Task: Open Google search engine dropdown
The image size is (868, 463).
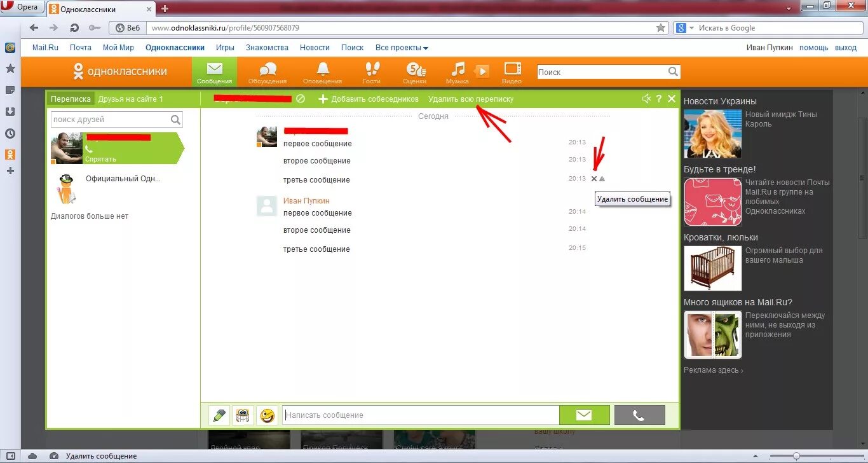Action: (x=685, y=28)
